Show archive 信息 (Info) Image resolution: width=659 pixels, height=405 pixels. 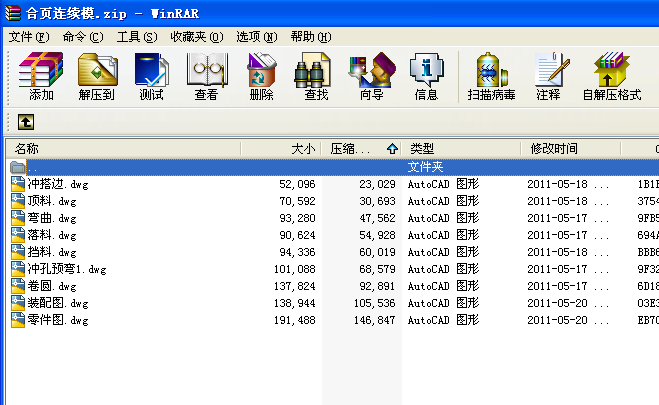(x=426, y=76)
